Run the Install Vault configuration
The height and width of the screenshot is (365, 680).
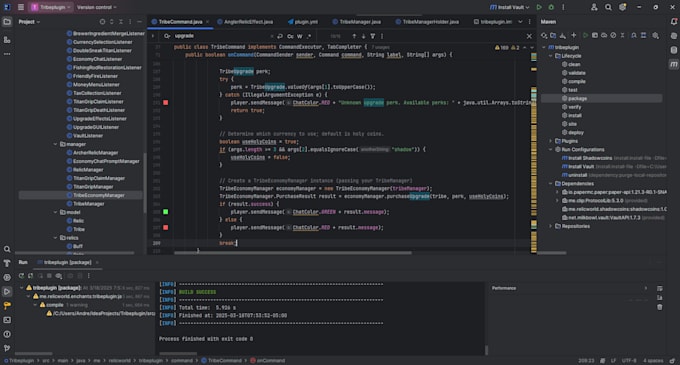[539, 7]
